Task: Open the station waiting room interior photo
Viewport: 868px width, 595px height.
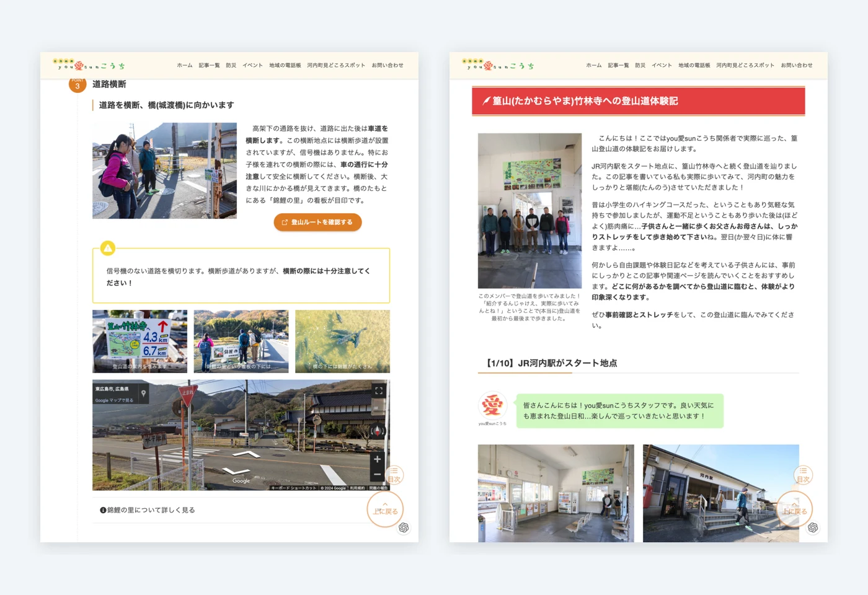Action: pyautogui.click(x=556, y=493)
